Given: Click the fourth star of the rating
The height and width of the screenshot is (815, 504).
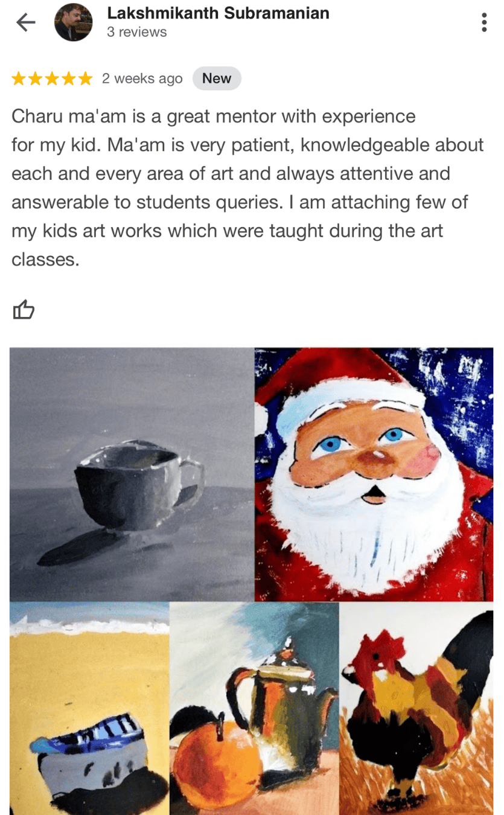Looking at the screenshot, I should tap(69, 78).
